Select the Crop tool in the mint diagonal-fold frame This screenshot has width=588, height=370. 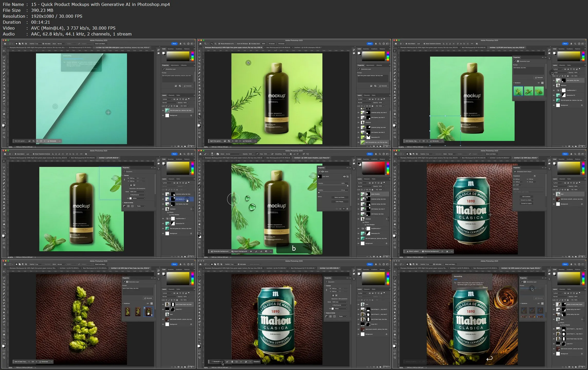[4, 64]
